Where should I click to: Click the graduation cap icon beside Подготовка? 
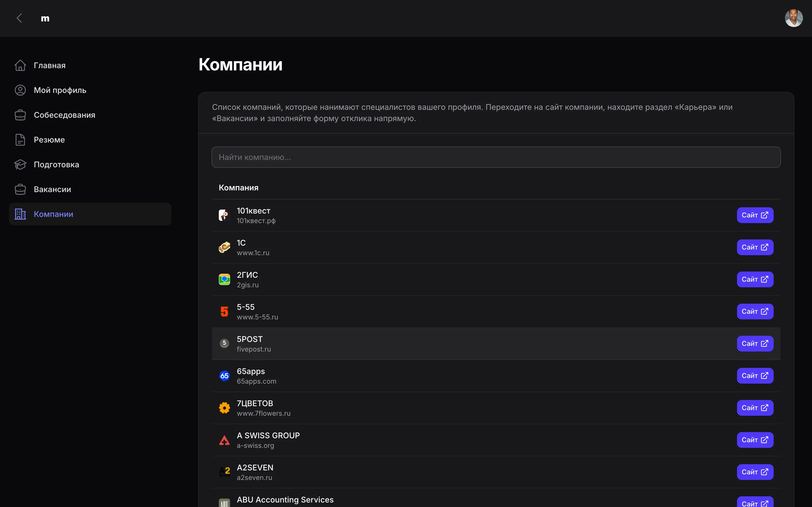coord(20,165)
